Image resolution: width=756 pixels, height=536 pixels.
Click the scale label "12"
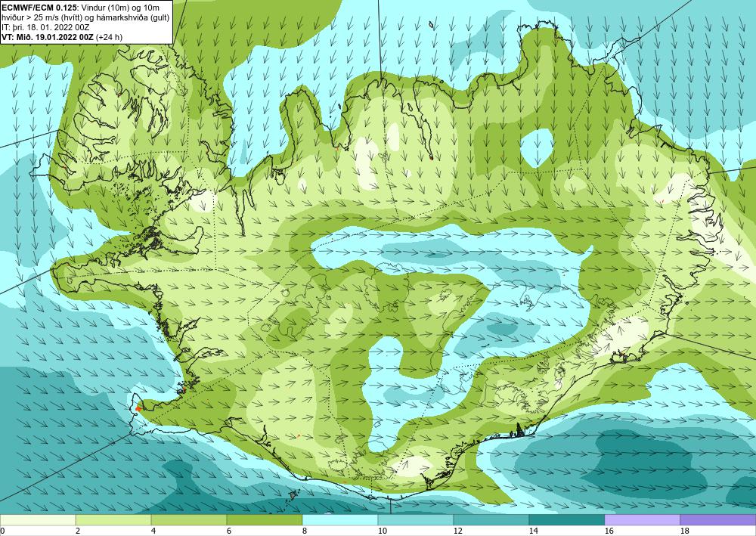(457, 531)
